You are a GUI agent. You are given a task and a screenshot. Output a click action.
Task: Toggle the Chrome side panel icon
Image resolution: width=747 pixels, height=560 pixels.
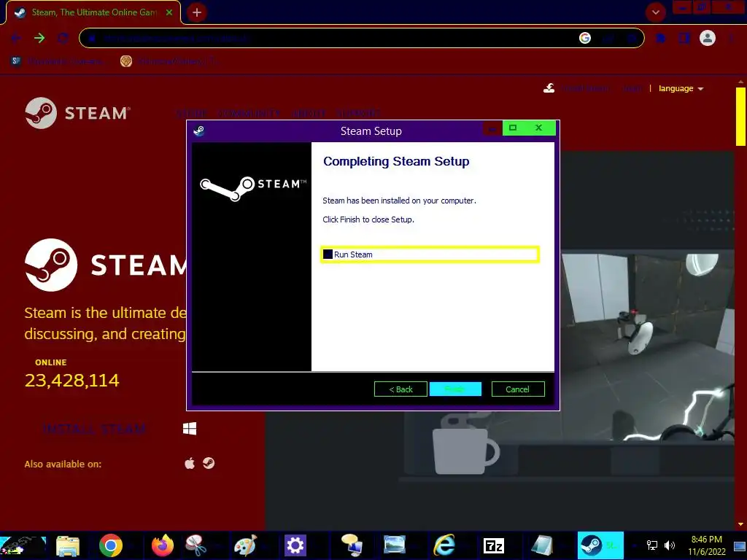[684, 38]
